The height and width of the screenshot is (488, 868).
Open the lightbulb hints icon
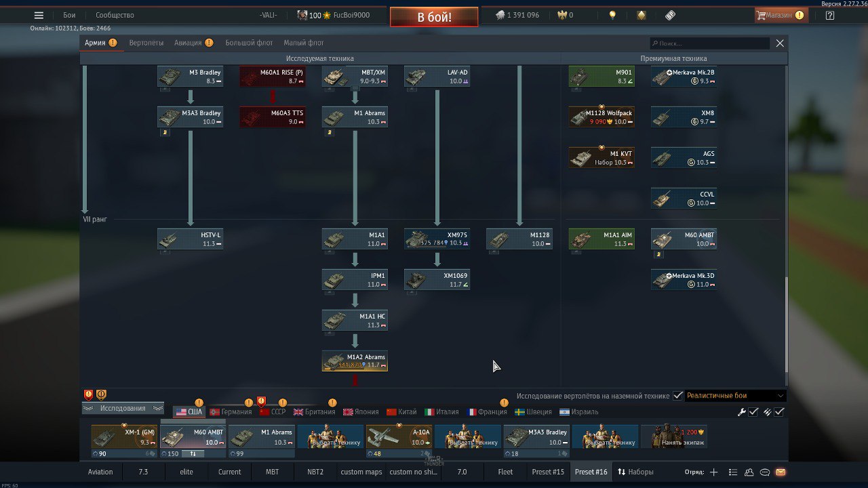point(612,15)
